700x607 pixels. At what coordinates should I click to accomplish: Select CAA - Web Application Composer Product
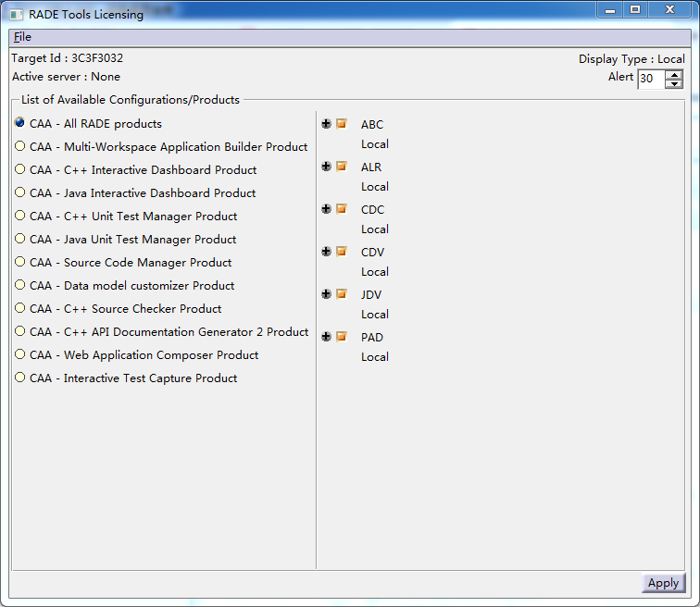(137, 355)
